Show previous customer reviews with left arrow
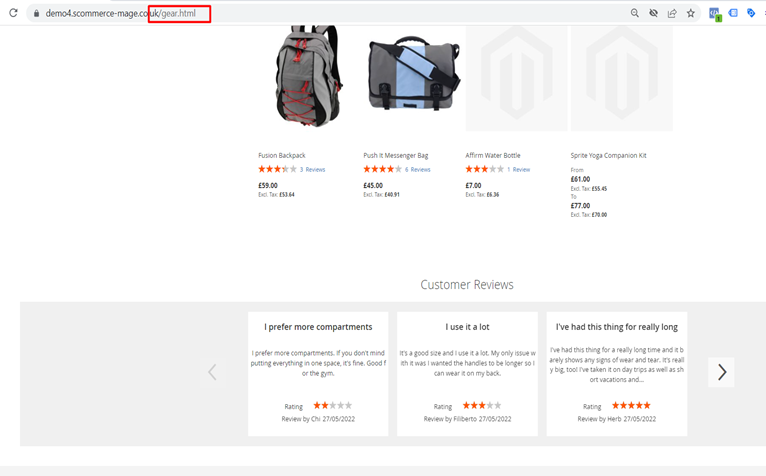766x476 pixels. click(212, 373)
